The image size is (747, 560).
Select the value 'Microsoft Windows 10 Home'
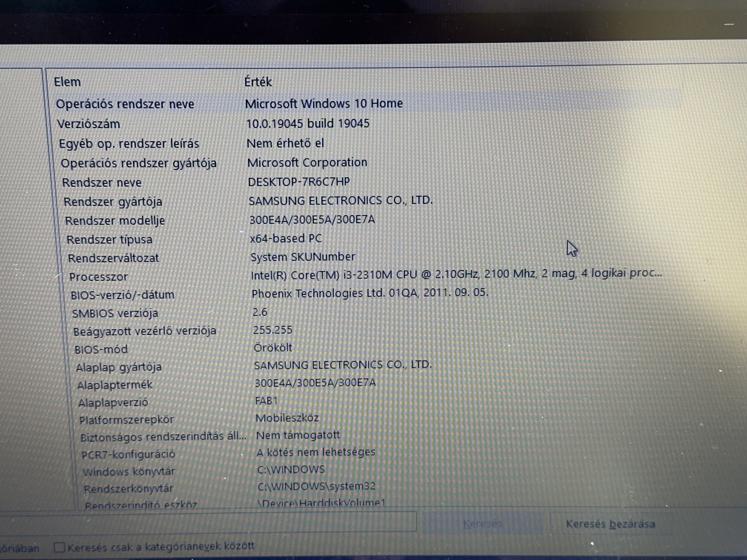324,104
